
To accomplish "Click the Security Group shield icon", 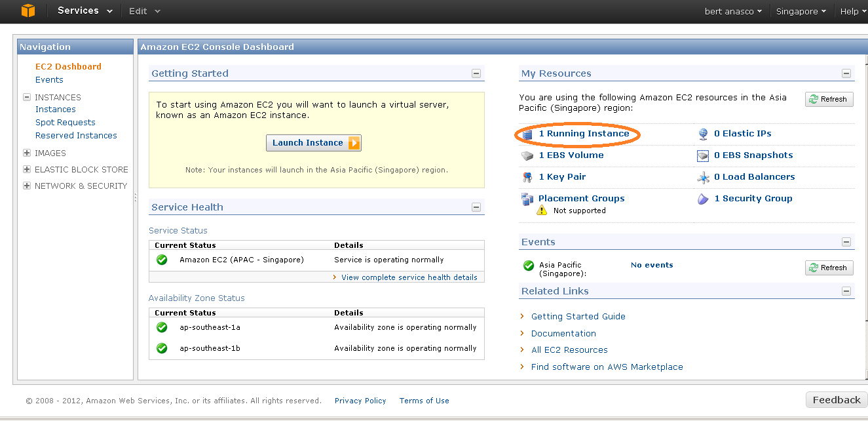I will 703,199.
